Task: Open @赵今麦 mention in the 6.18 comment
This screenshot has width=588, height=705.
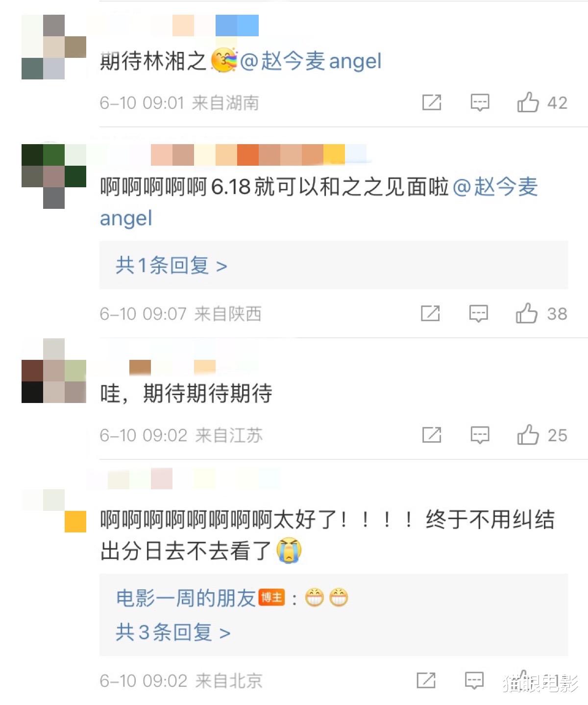Action: pyautogui.click(x=495, y=187)
